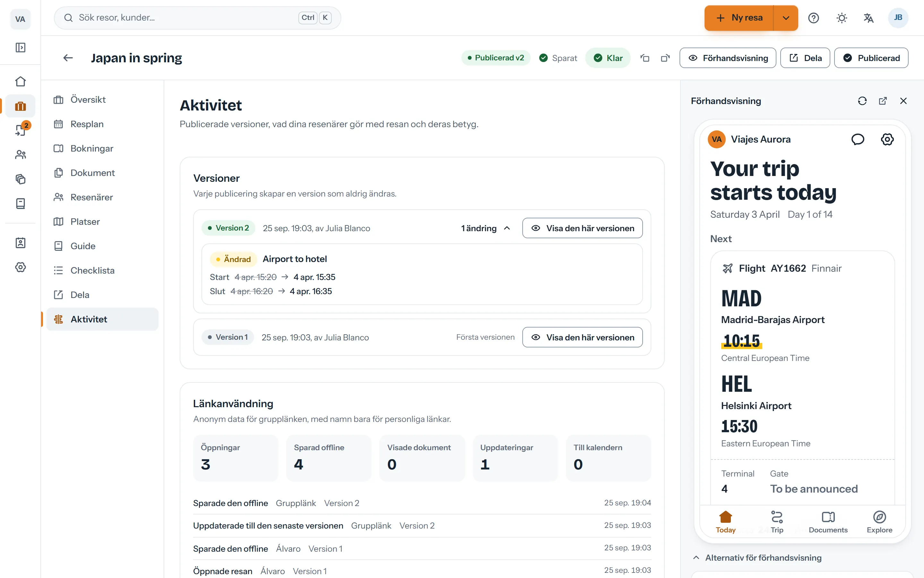
Task: Open Checklista in the trip menu
Action: click(102, 270)
